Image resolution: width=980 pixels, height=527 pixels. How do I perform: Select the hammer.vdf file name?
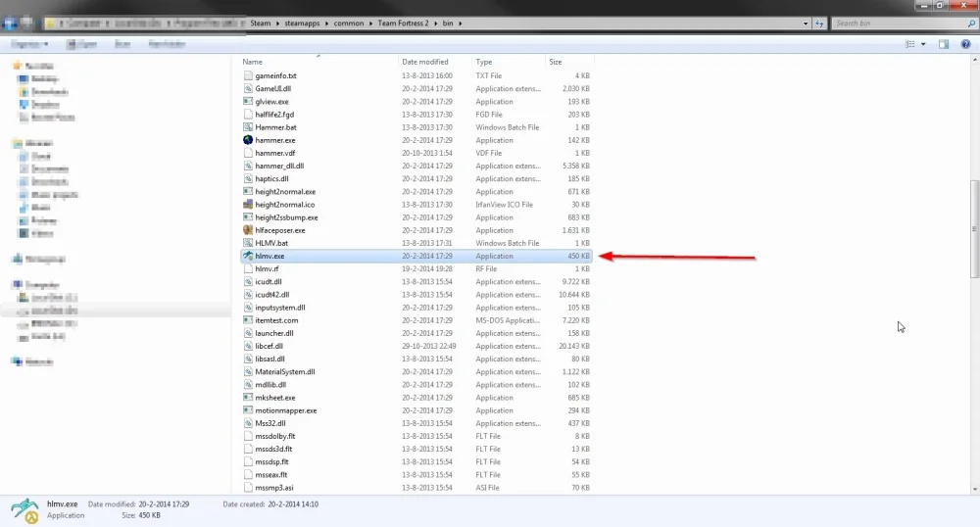[x=275, y=153]
